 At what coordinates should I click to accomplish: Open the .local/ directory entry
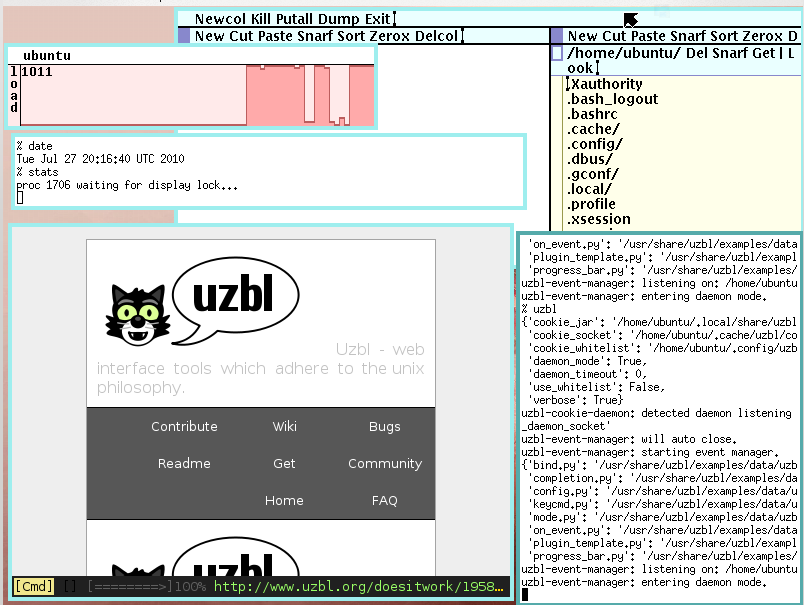591,189
